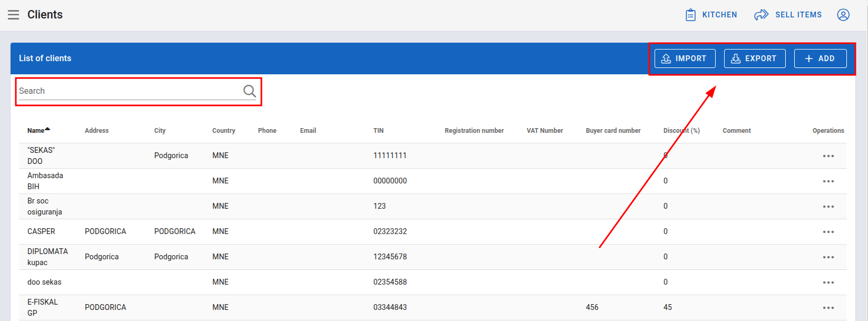This screenshot has height=321, width=868.
Task: Click the "SEKAS" DOO city Podgorica
Action: click(x=171, y=155)
